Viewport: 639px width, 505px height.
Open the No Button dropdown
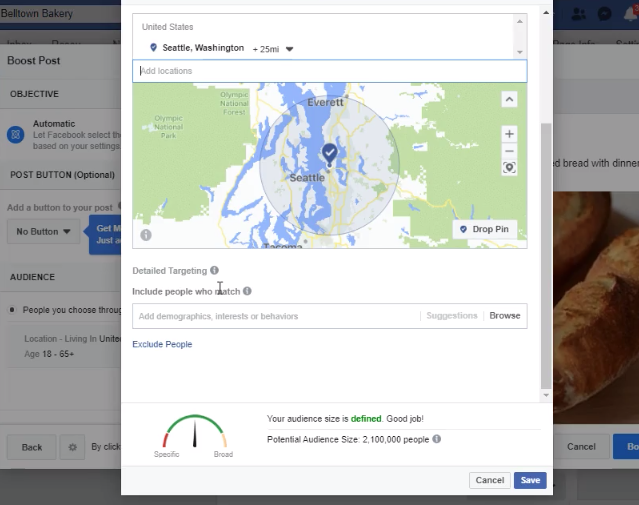(43, 232)
